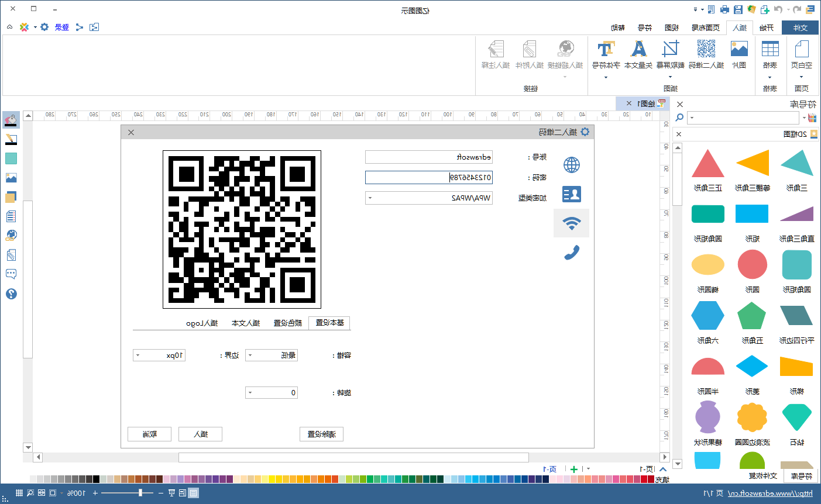Viewport: 821px width, 504px height.
Task: Add a new page with plus button
Action: (574, 469)
